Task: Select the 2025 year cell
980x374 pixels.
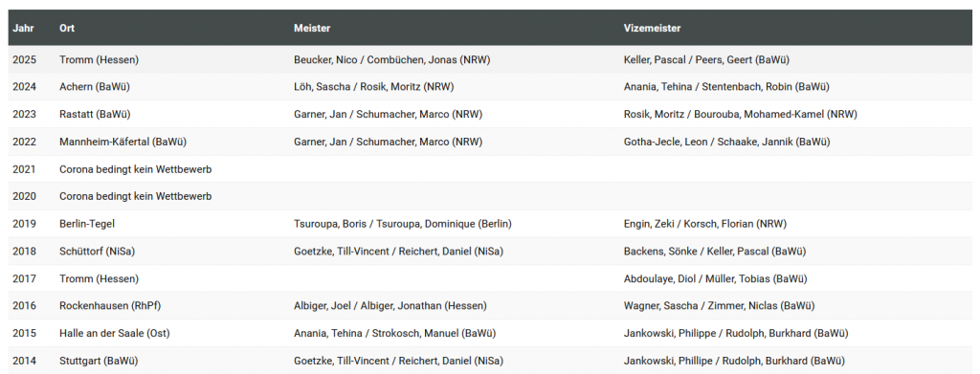Action: coord(24,60)
